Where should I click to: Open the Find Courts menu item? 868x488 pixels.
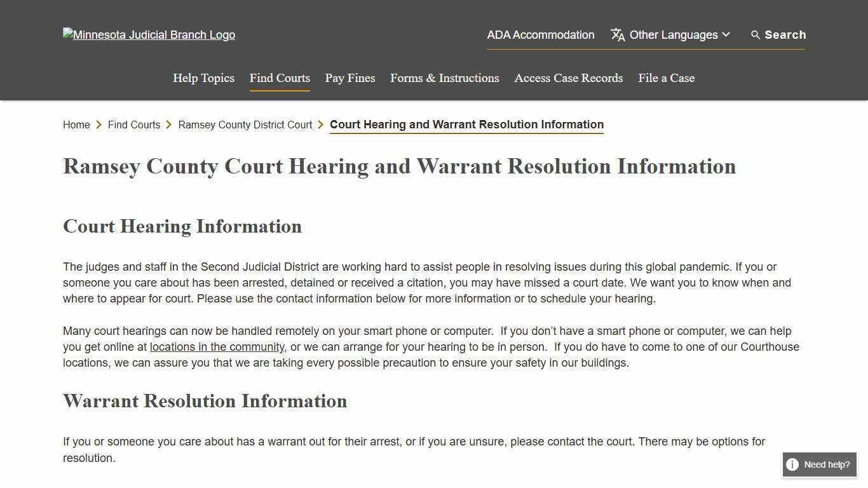coord(280,78)
